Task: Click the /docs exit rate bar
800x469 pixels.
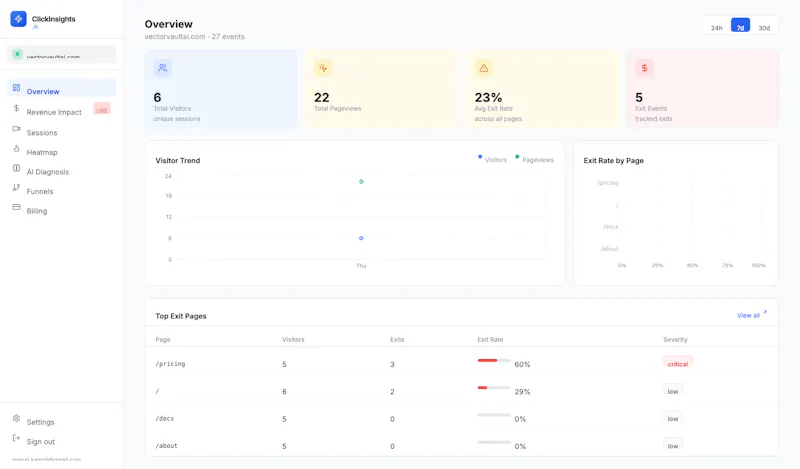Action: tap(494, 415)
